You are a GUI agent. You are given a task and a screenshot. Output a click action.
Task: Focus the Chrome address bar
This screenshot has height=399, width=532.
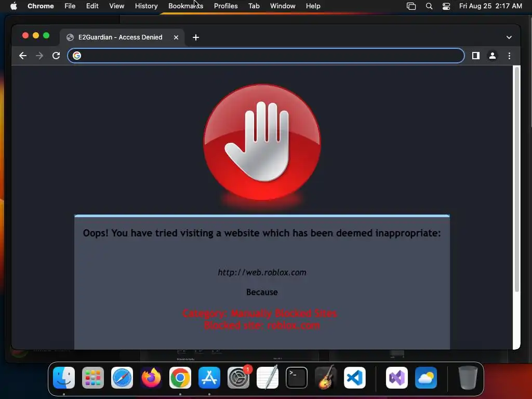tap(266, 56)
